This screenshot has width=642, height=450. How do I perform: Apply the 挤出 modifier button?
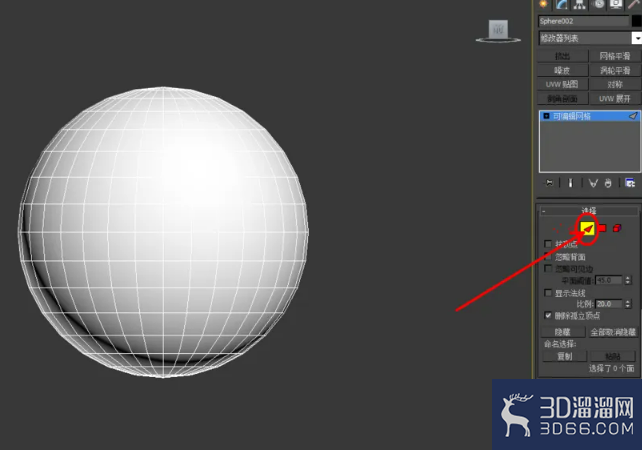(x=563, y=56)
